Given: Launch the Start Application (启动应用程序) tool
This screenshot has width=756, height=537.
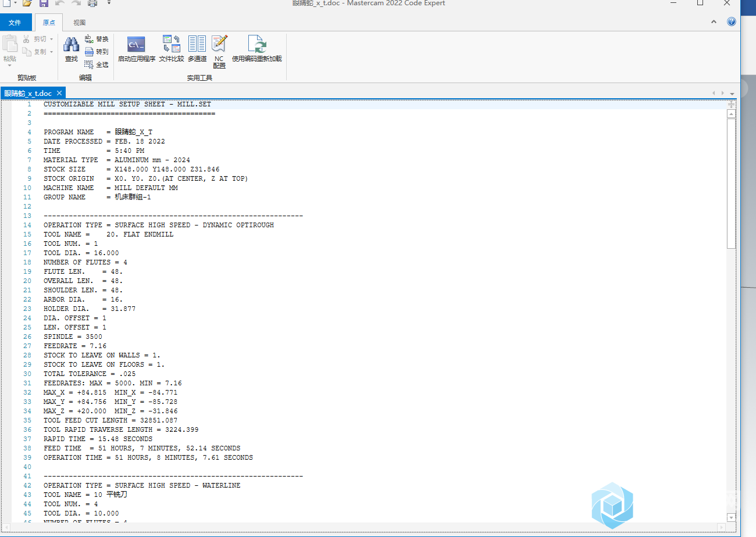Looking at the screenshot, I should point(137,49).
